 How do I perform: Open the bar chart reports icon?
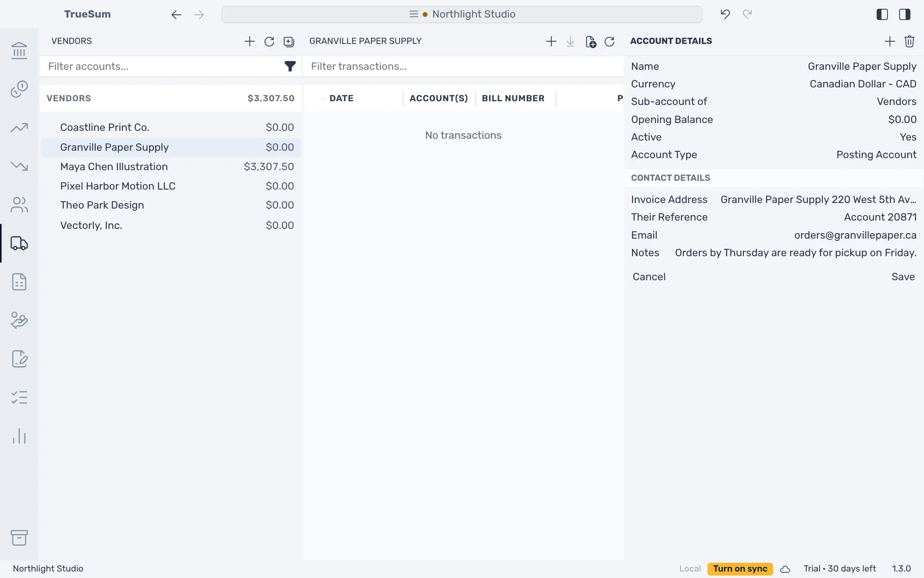point(19,436)
